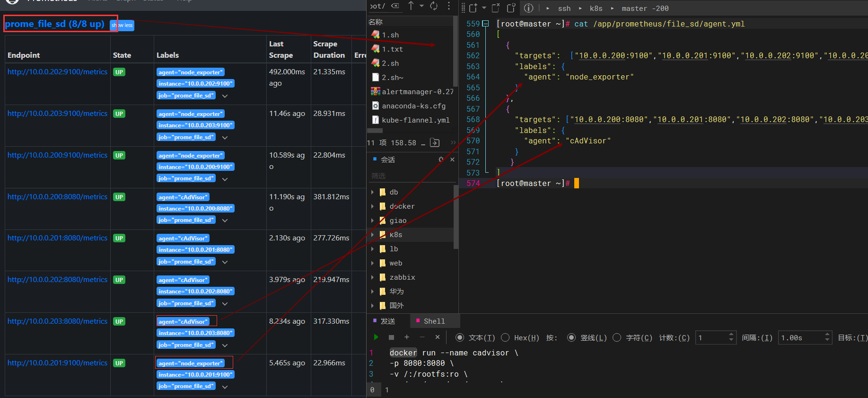
Task: Click the ssh breadcrumb item
Action: [564, 9]
